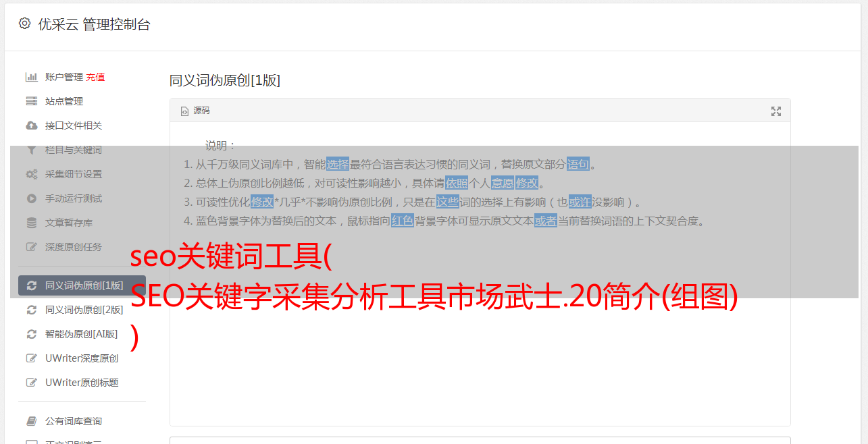Click the 站点管理 server icon
Viewport: 868px width, 444px height.
31,101
